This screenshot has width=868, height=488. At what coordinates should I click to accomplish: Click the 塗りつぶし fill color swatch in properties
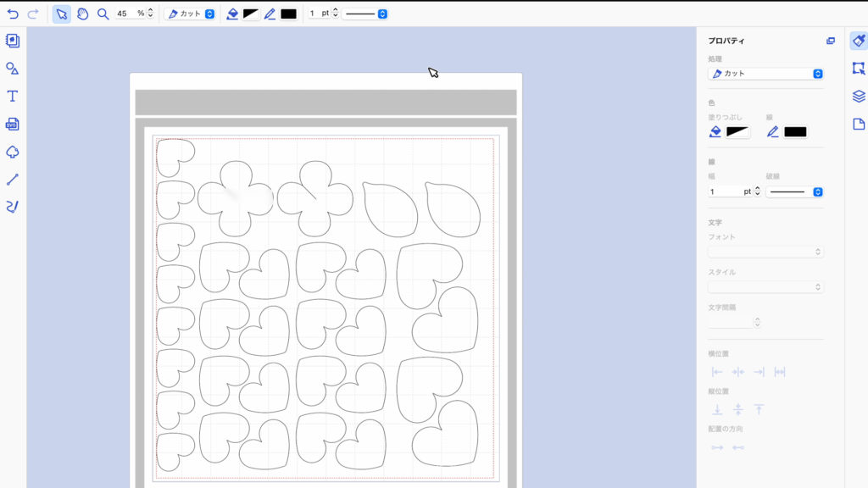click(x=737, y=131)
